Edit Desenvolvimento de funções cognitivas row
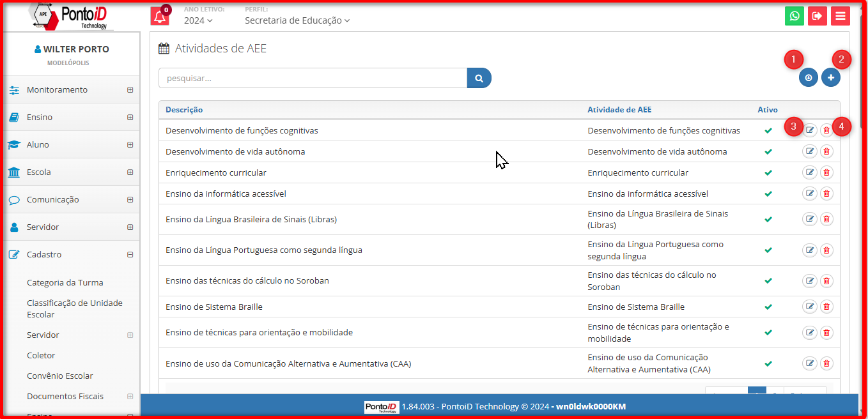Viewport: 868px width, 419px height. click(810, 130)
